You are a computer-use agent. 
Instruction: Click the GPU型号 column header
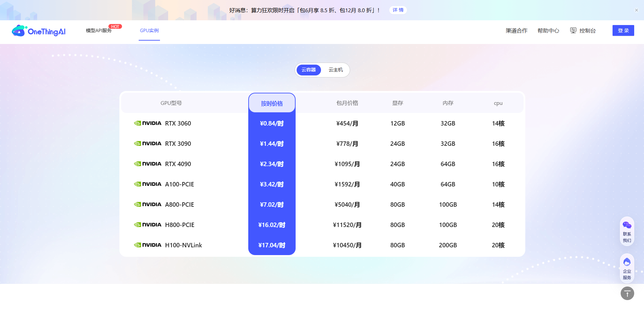171,103
